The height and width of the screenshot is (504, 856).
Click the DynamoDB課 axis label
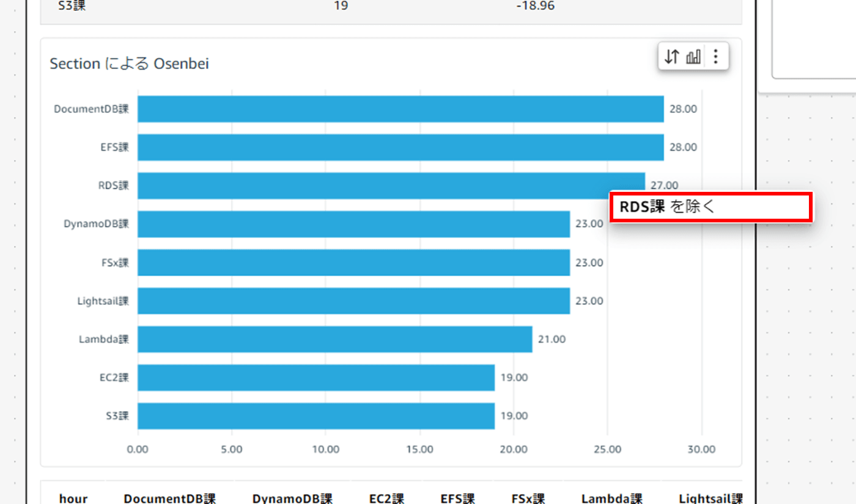point(97,224)
